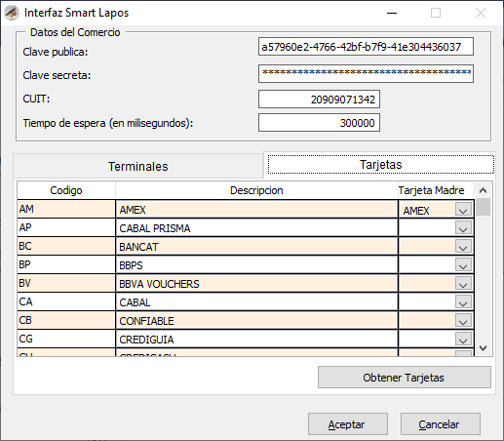Screen dimensions: 504x441
Task: Edit the Tiempo de espera field
Action: click(x=319, y=123)
